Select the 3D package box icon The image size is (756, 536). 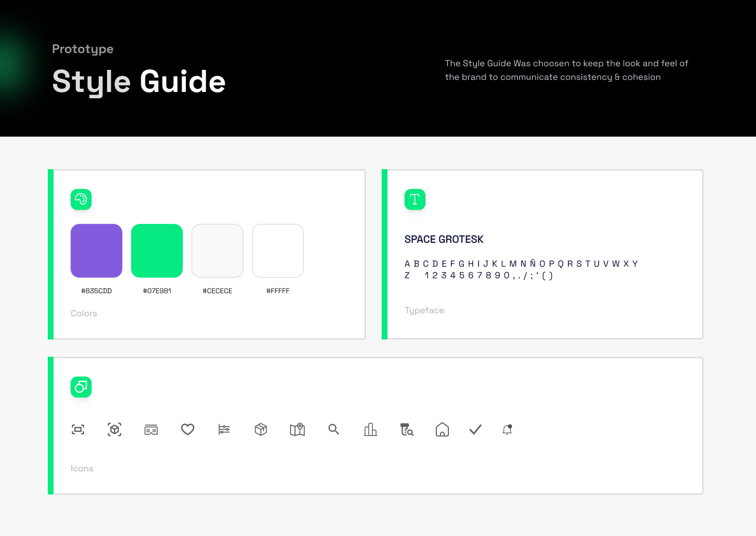pyautogui.click(x=261, y=429)
